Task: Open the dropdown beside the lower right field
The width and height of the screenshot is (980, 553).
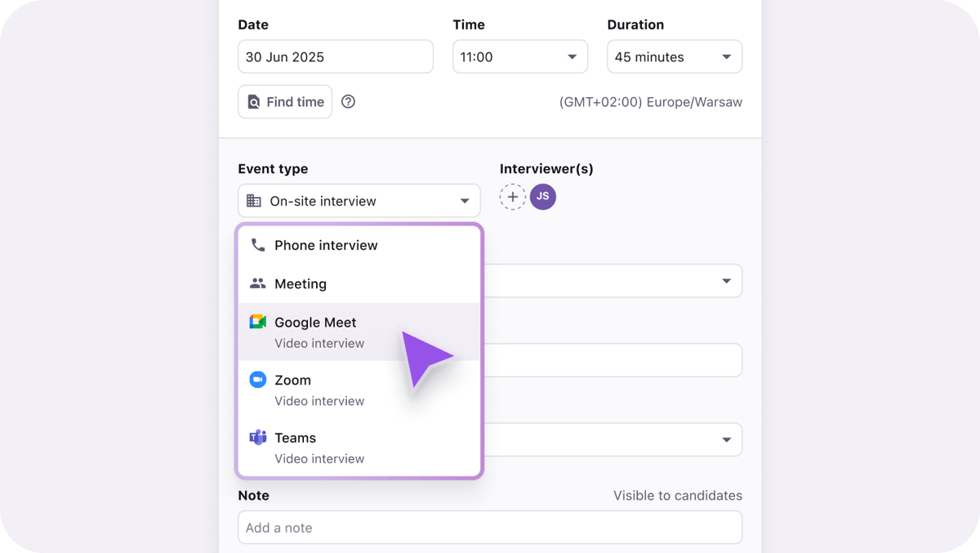Action: point(726,439)
